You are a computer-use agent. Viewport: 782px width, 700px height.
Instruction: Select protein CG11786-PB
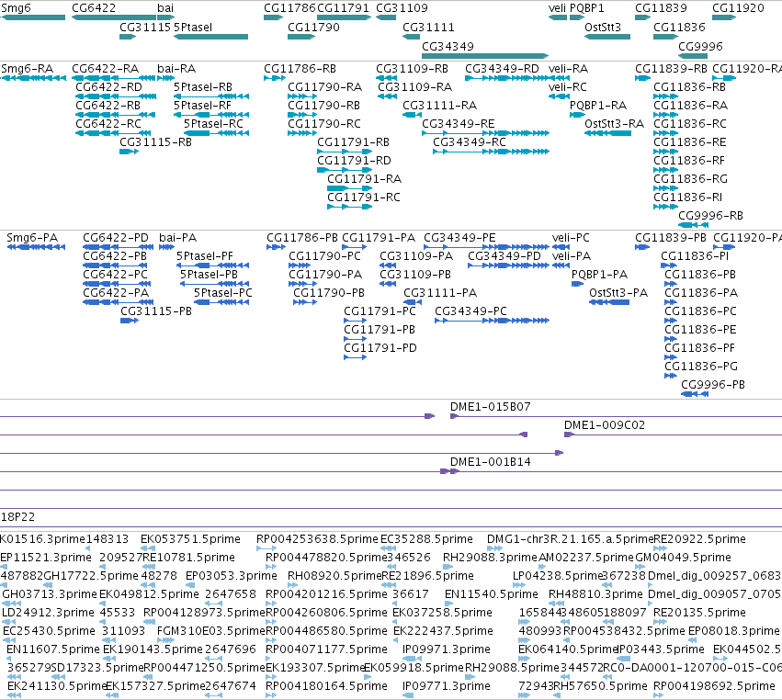point(302,237)
